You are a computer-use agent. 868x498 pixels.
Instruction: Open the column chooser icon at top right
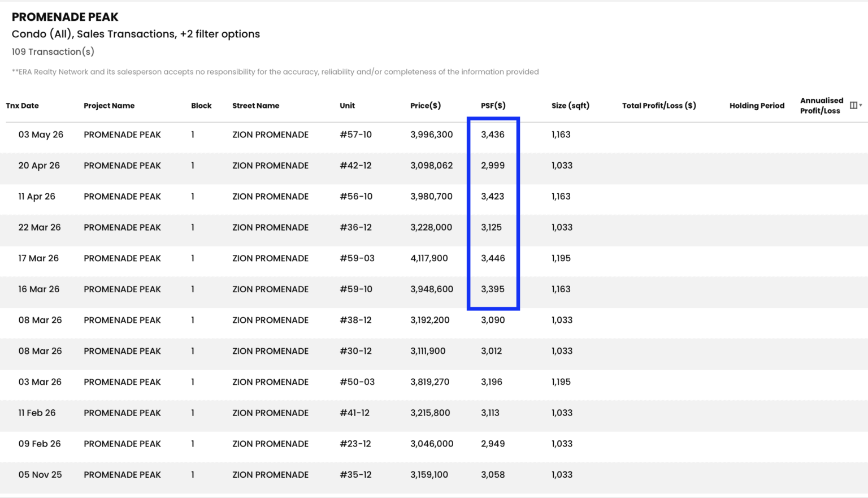click(x=853, y=105)
